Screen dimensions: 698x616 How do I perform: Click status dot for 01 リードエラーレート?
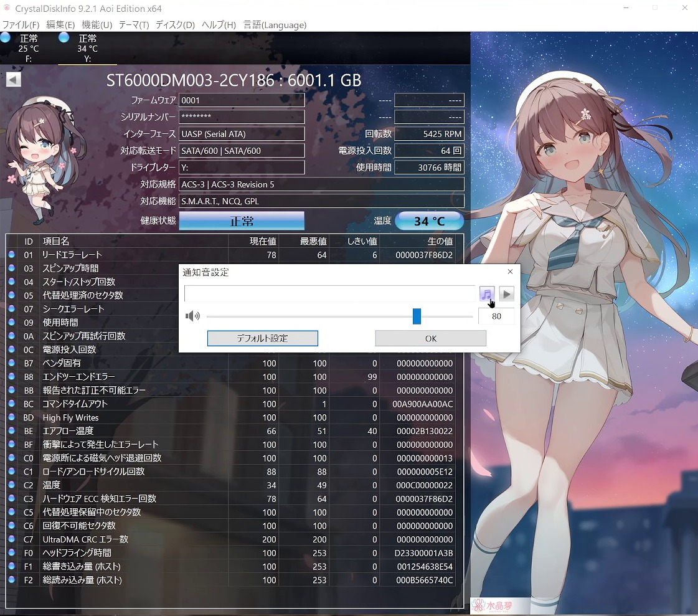pos(12,254)
